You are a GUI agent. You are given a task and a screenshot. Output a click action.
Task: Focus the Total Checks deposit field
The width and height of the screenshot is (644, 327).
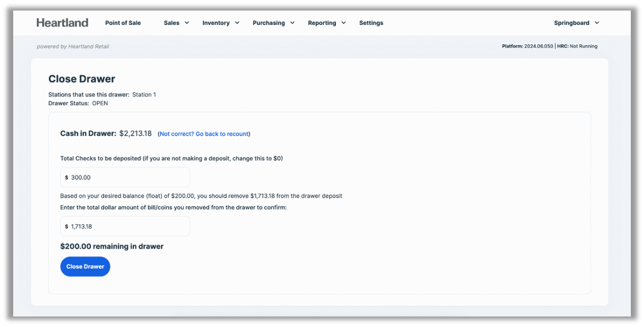pyautogui.click(x=125, y=177)
